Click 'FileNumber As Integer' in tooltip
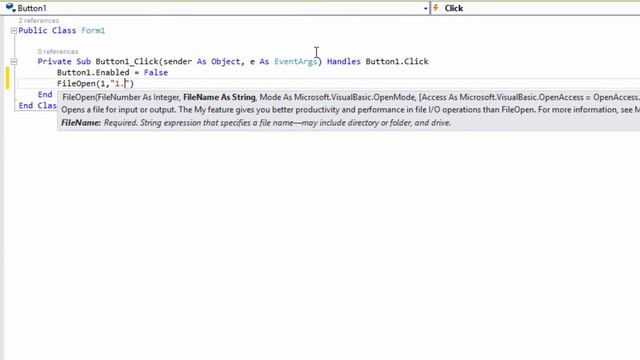This screenshot has height=360, width=640. (138, 98)
